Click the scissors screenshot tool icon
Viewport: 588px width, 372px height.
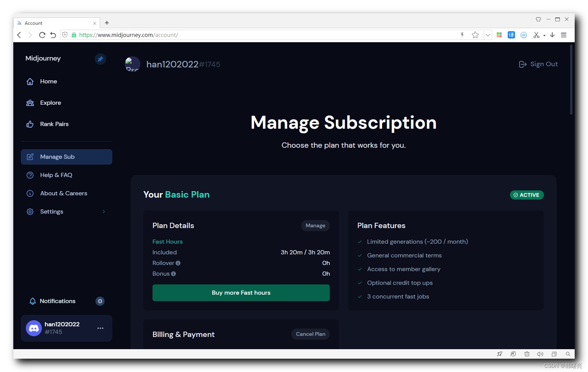(536, 35)
